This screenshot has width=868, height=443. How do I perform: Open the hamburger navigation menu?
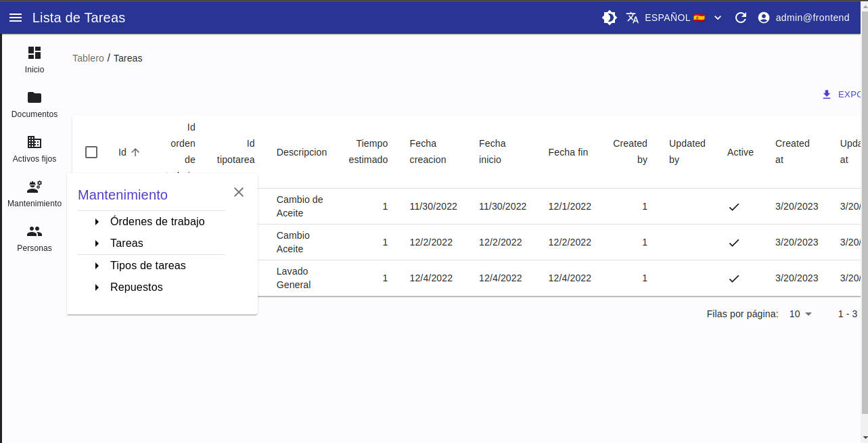(16, 18)
